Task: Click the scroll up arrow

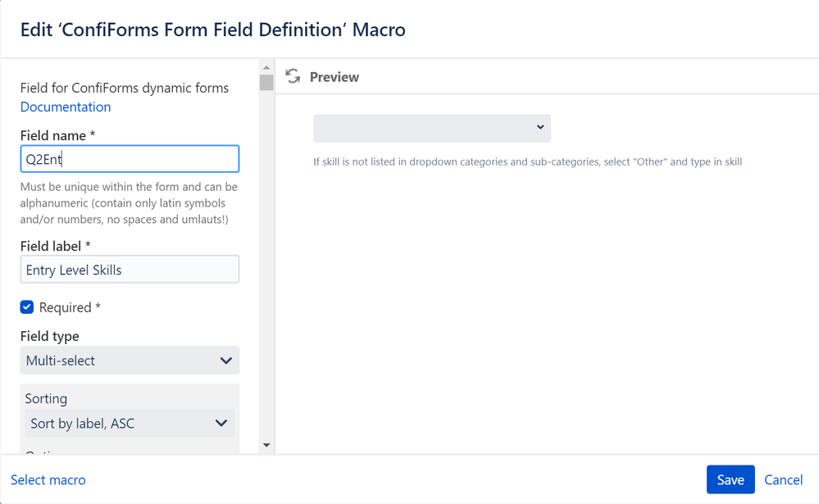Action: pyautogui.click(x=266, y=67)
